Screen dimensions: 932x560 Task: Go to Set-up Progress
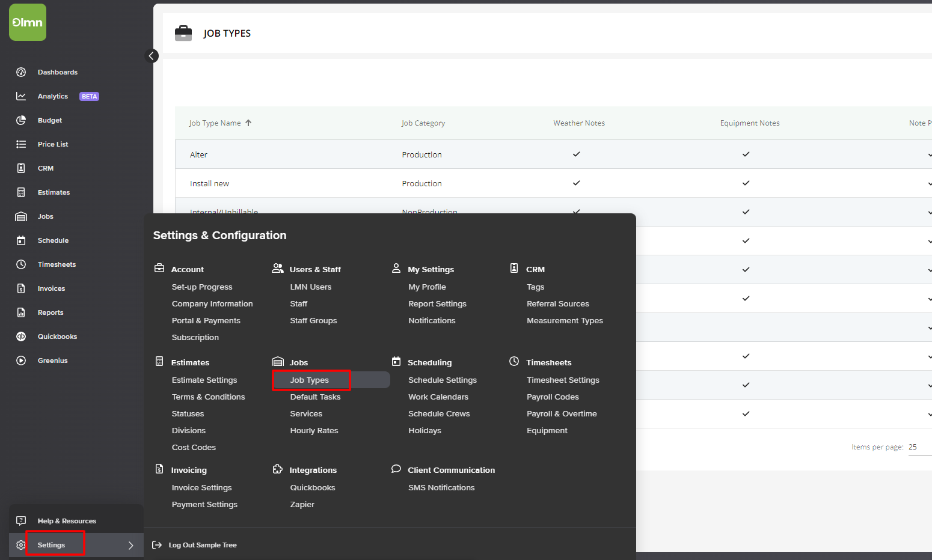point(202,287)
